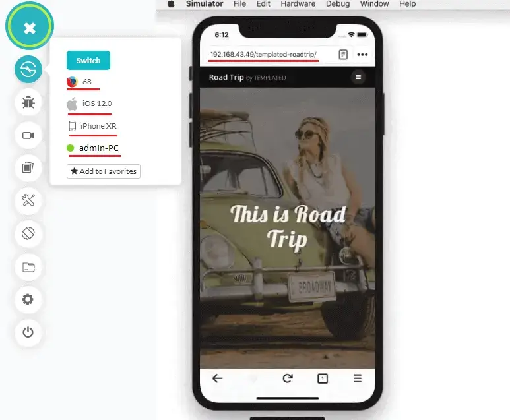This screenshot has width=510, height=420.
Task: Click Add to Favorites button
Action: click(x=104, y=171)
